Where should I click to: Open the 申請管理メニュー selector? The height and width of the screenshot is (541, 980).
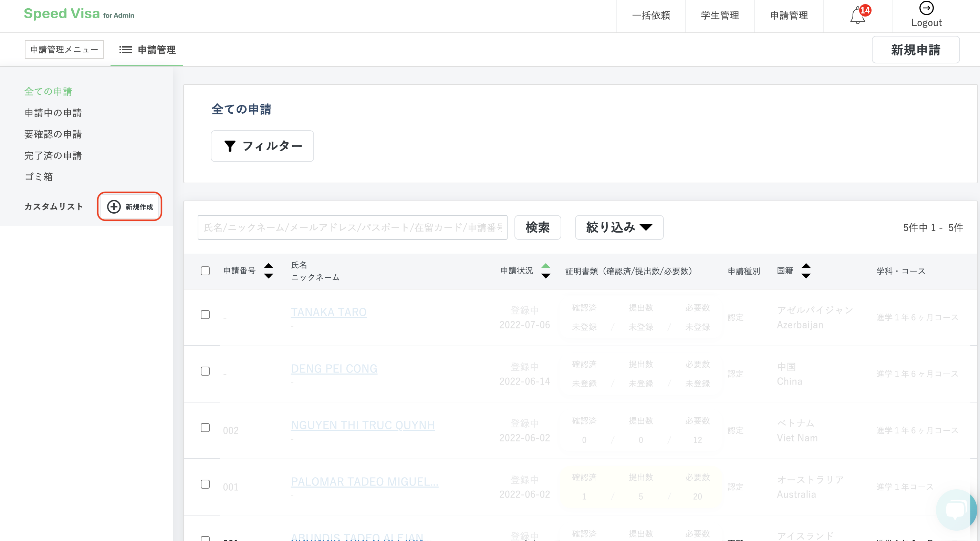pyautogui.click(x=64, y=50)
